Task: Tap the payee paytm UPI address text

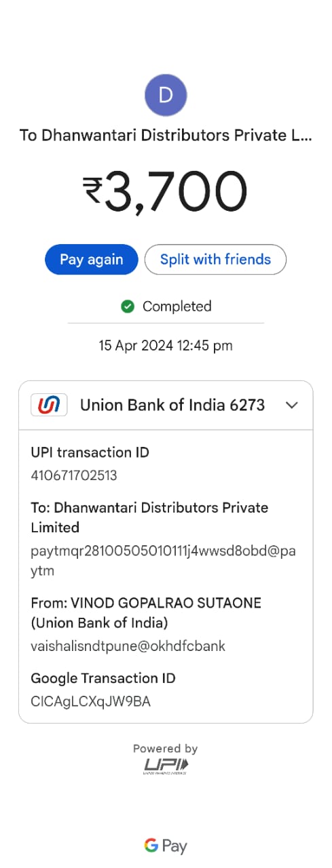Action: click(163, 560)
